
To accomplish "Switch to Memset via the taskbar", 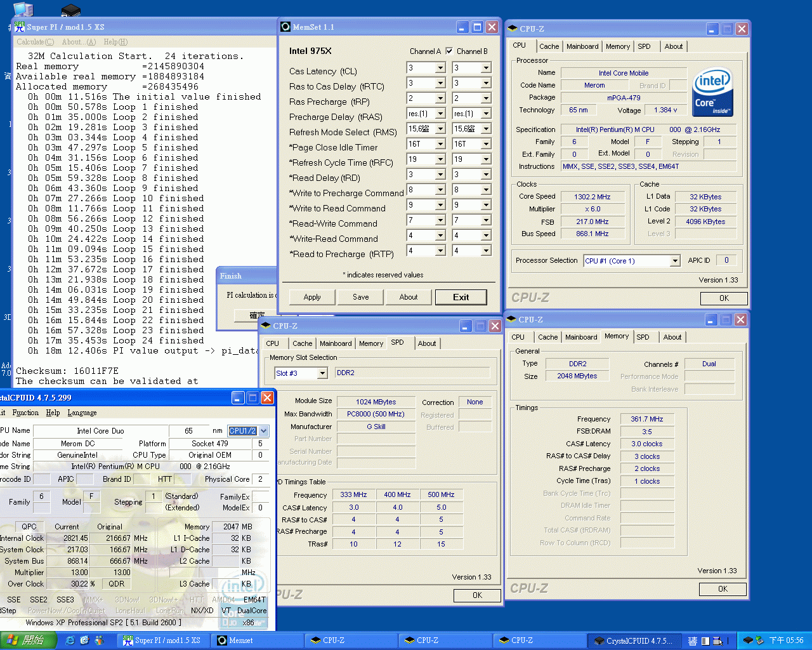I will pyautogui.click(x=257, y=640).
